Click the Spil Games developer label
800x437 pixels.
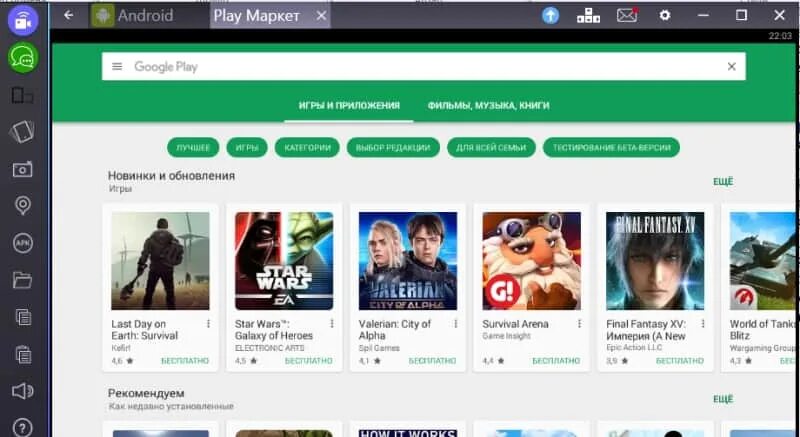pyautogui.click(x=379, y=348)
